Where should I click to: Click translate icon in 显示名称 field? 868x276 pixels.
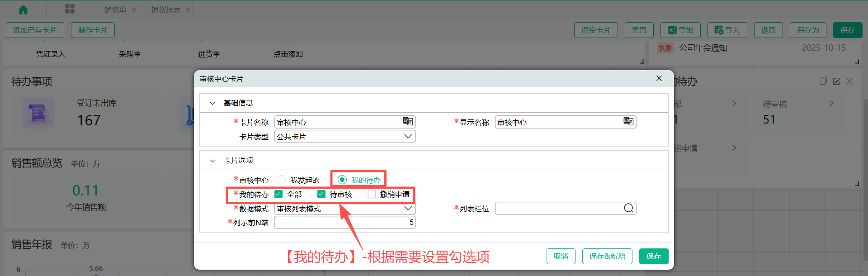pos(628,121)
